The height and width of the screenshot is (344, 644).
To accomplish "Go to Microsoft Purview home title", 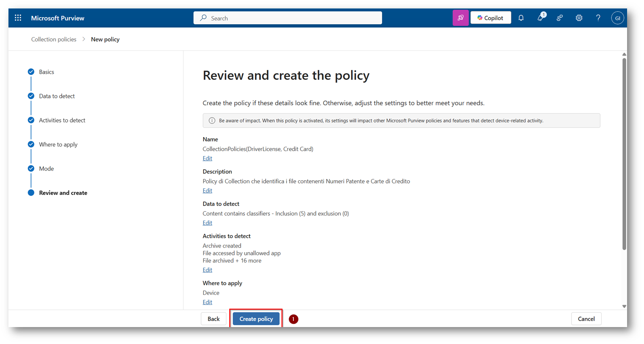I will click(x=58, y=18).
